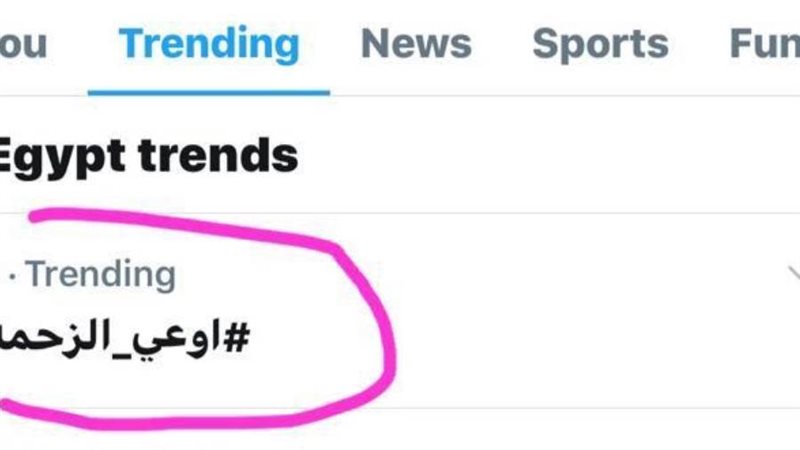The image size is (800, 450).
Task: Click the hash symbol of the hashtag
Action: 236,335
